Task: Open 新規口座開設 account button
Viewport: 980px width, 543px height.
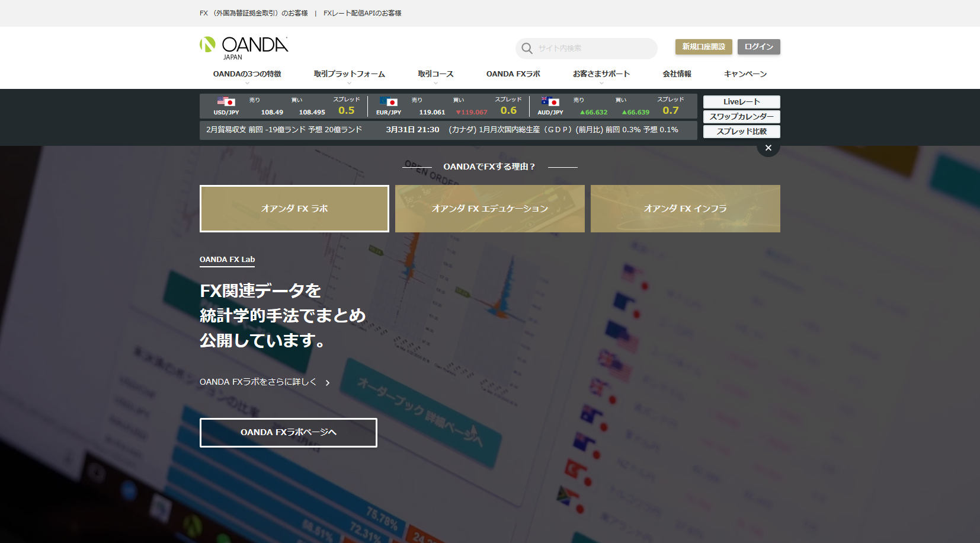Action: (x=704, y=47)
